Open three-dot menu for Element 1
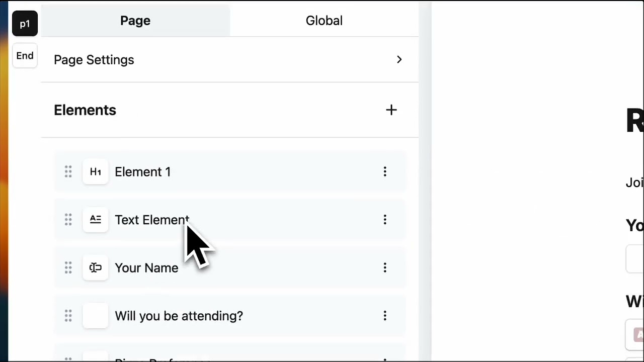The height and width of the screenshot is (362, 644). 385,171
